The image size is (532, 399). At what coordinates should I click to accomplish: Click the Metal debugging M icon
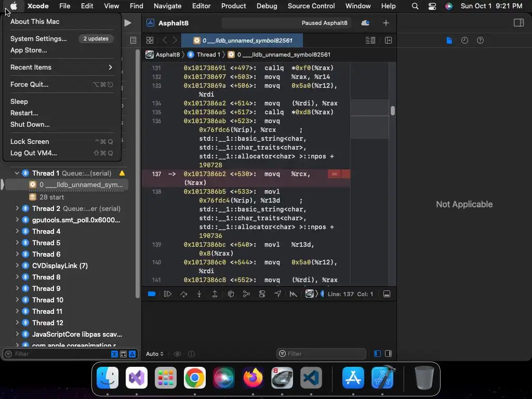click(x=293, y=294)
